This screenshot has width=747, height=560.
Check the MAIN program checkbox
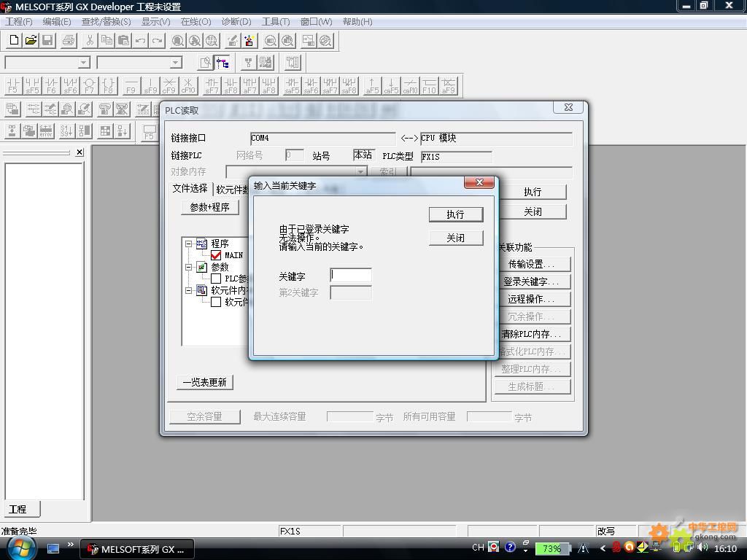coord(216,255)
